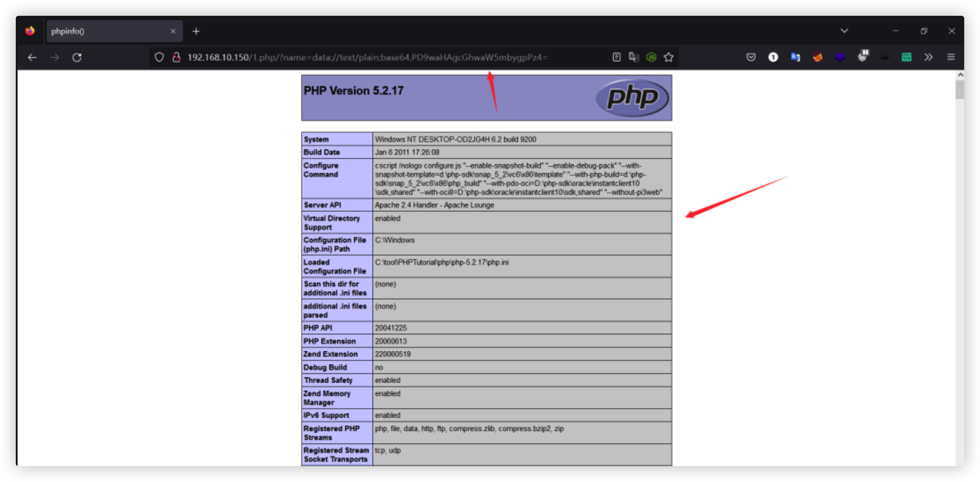This screenshot has height=482, width=980.
Task: Click the URL address field
Action: tap(367, 58)
